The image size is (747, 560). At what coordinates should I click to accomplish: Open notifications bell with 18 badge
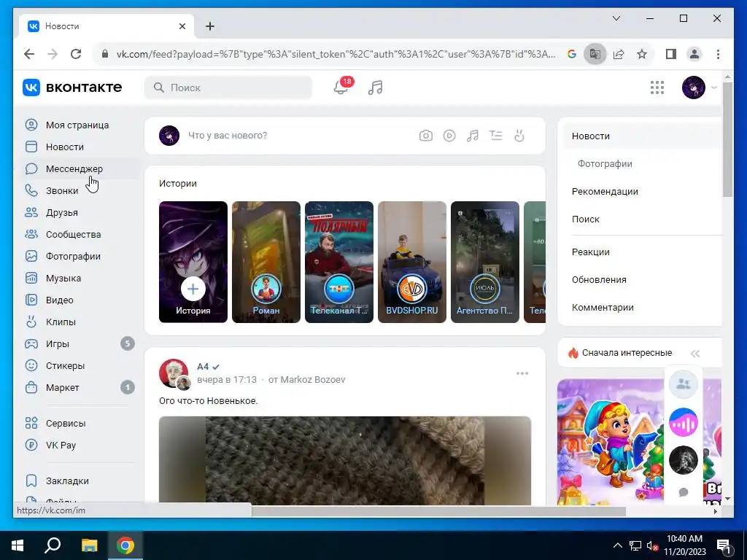tap(342, 87)
